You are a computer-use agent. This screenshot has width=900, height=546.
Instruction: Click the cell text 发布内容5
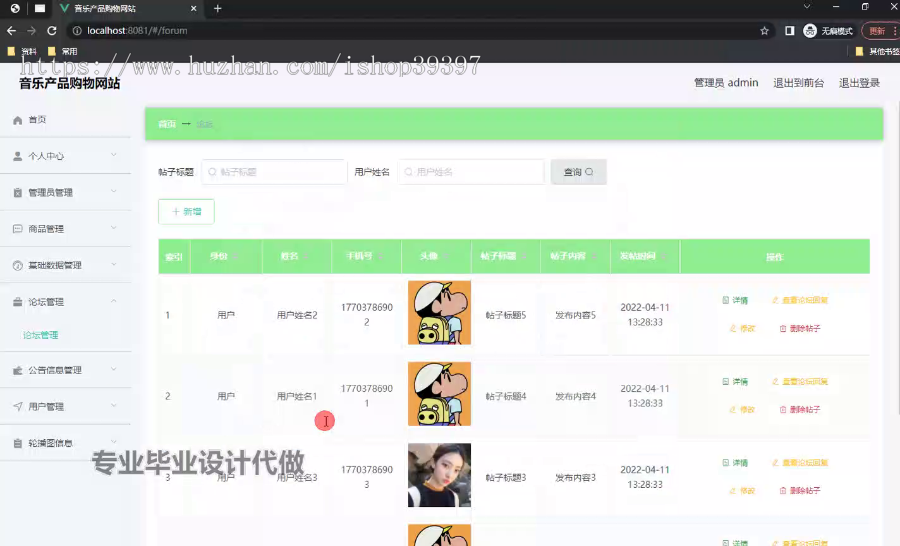click(575, 315)
